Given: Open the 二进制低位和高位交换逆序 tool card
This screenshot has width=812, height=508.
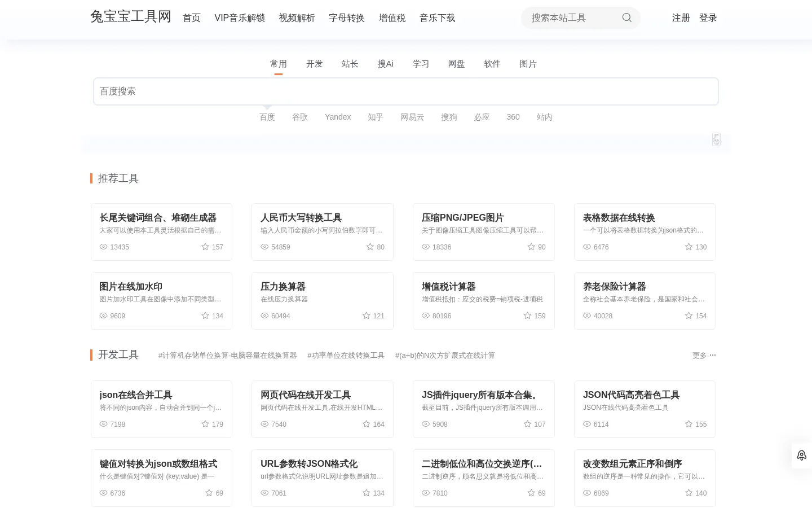Looking at the screenshot, I should [484, 478].
